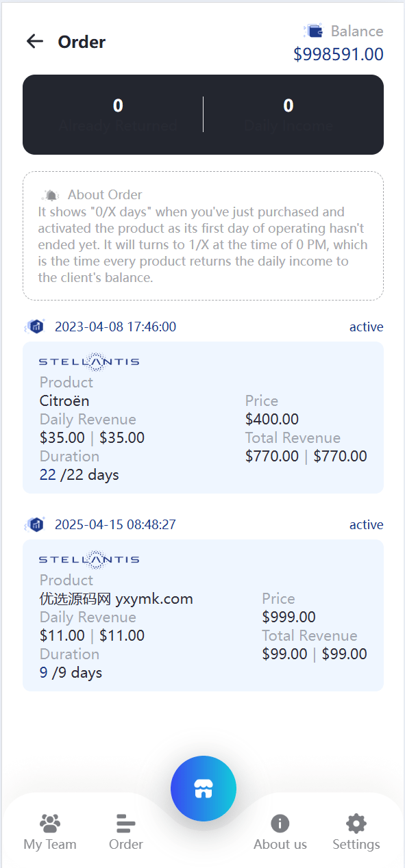Image resolution: width=405 pixels, height=868 pixels.
Task: Open the store icon on the floating button
Action: point(204,789)
